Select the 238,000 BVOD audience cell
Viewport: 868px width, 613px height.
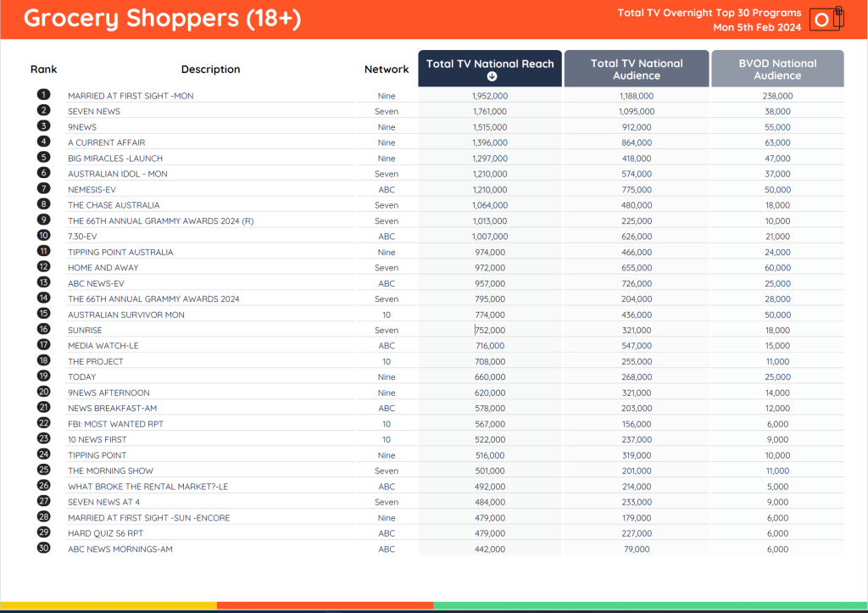(x=777, y=96)
